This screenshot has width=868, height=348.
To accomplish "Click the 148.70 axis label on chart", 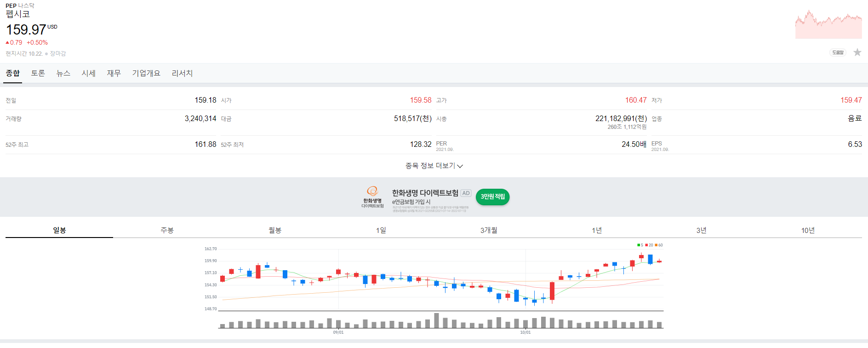I will point(211,309).
